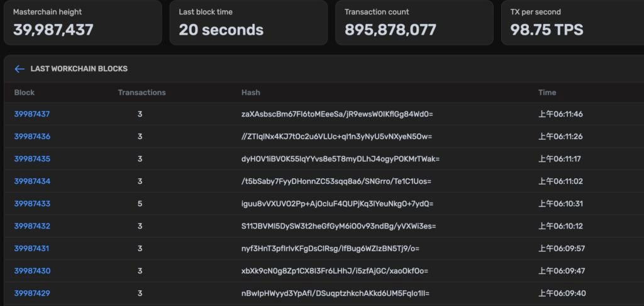Open block 39987437 link
Image resolution: width=644 pixels, height=306 pixels.
[x=32, y=114]
